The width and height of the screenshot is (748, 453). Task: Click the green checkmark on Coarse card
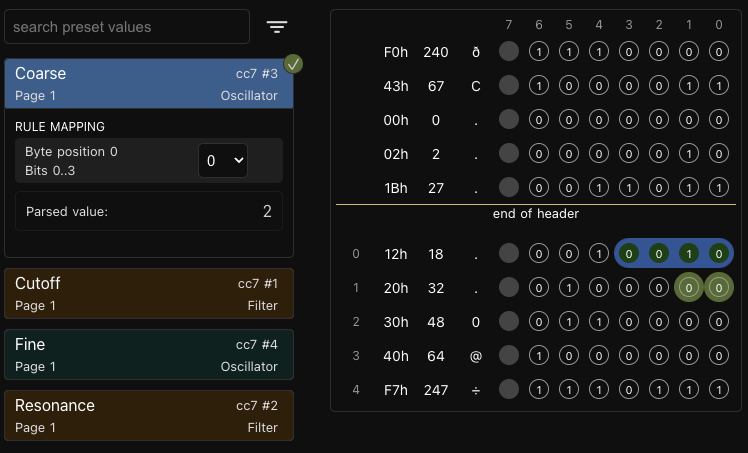(x=294, y=64)
